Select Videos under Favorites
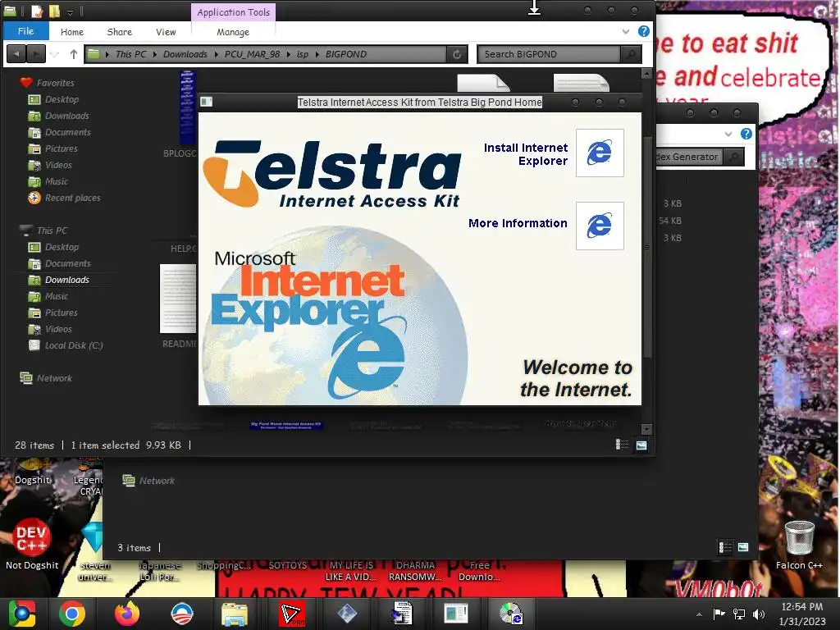Image resolution: width=840 pixels, height=630 pixels. (x=58, y=165)
